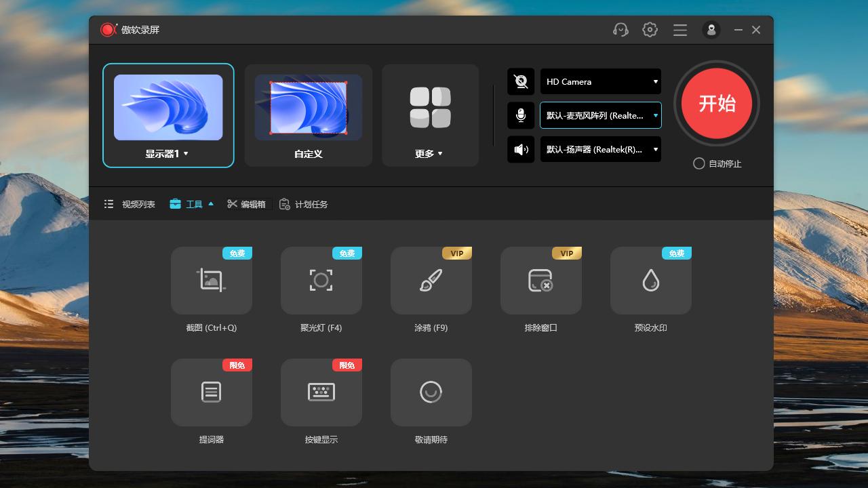Enable the 自动停止 auto-stop option

[x=699, y=163]
